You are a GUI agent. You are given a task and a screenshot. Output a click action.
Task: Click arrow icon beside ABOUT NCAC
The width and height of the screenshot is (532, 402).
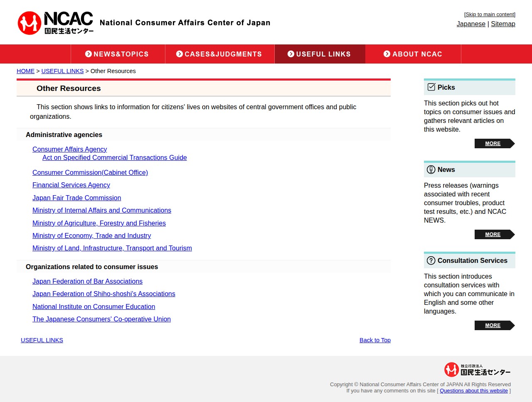coord(387,54)
